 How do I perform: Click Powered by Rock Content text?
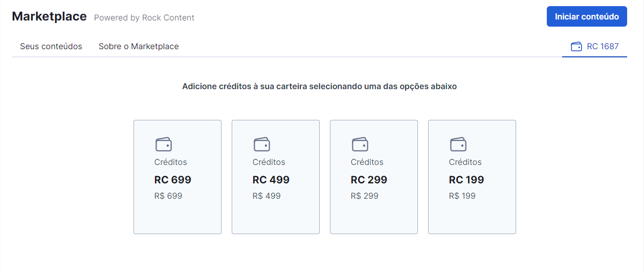(144, 18)
